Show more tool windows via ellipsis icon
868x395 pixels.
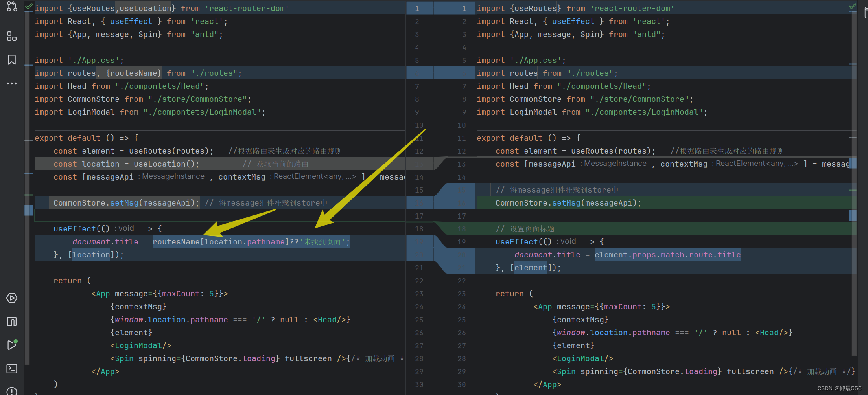point(12,83)
